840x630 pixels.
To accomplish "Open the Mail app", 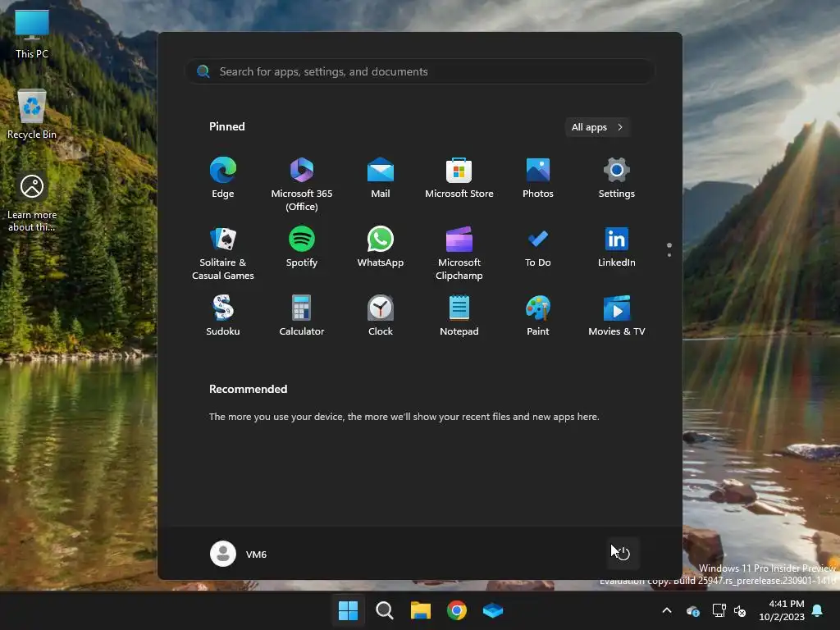I will click(381, 179).
